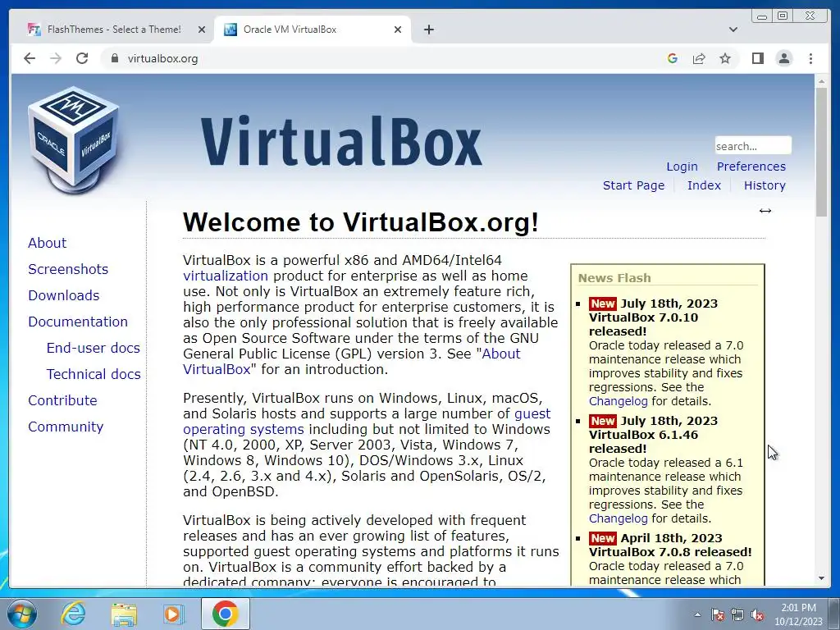Click "VirtualBox 7.0.8 released!" news headline

[670, 552]
